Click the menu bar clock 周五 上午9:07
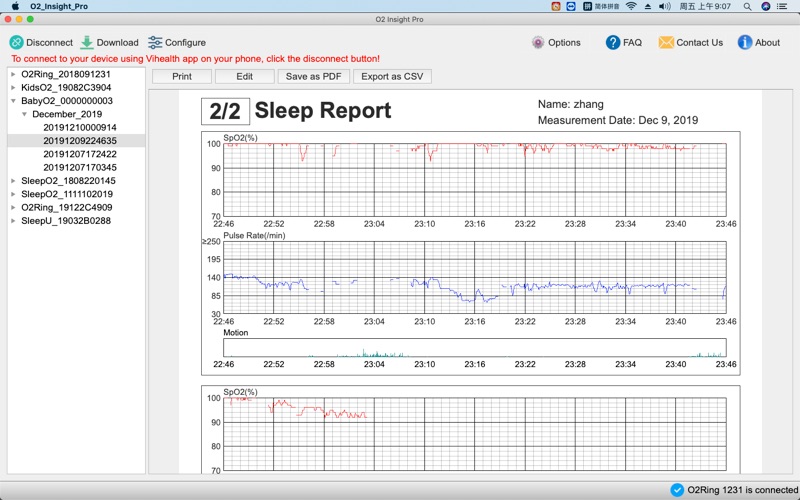The image size is (800, 500). pyautogui.click(x=705, y=6)
